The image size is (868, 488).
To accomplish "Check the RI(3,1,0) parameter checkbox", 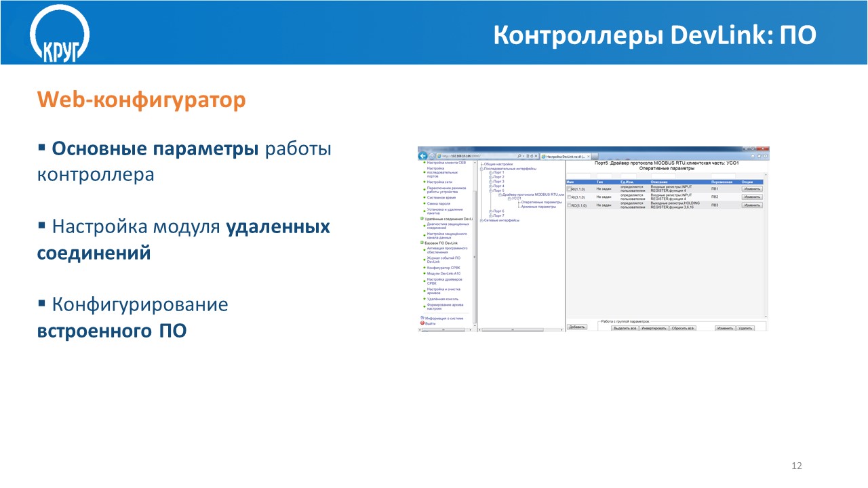I will click(569, 197).
